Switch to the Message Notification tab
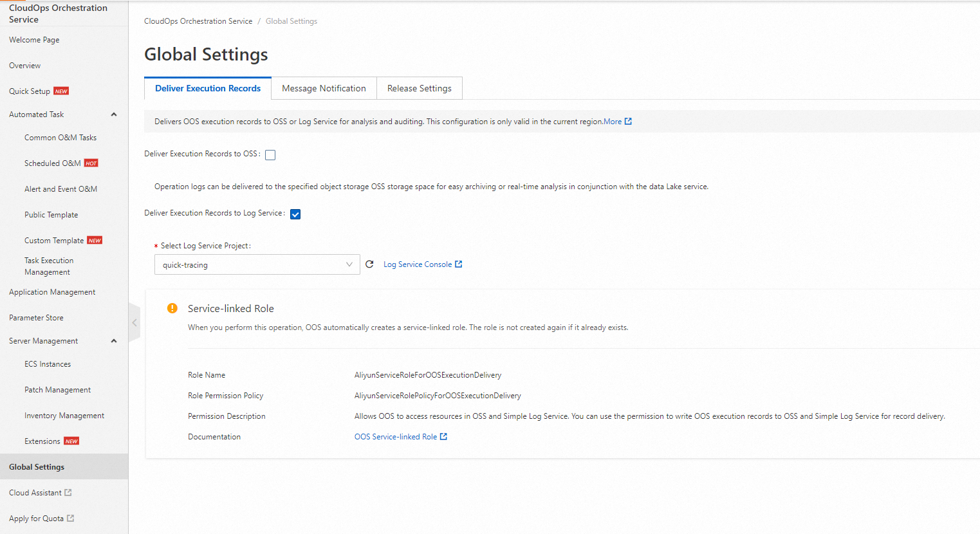The width and height of the screenshot is (980, 534). point(324,89)
